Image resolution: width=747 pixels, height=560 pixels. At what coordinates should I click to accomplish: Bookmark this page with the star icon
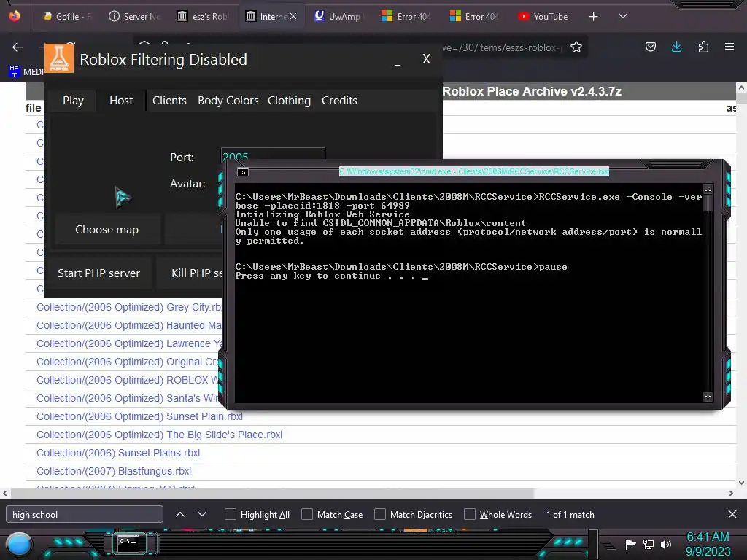(576, 47)
